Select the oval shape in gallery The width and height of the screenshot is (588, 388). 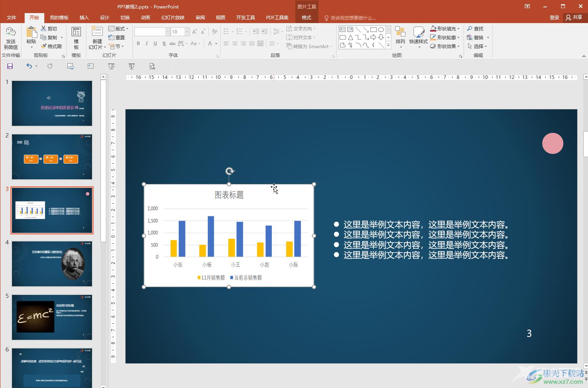381,30
